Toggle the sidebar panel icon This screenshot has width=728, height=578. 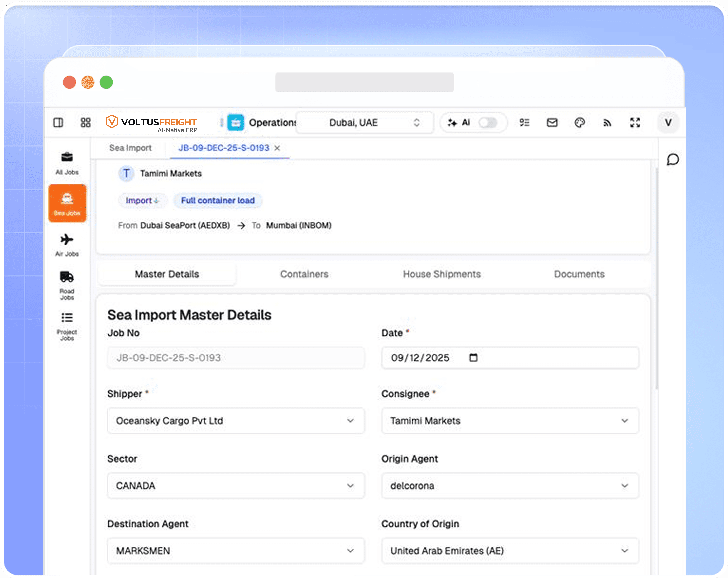point(58,122)
